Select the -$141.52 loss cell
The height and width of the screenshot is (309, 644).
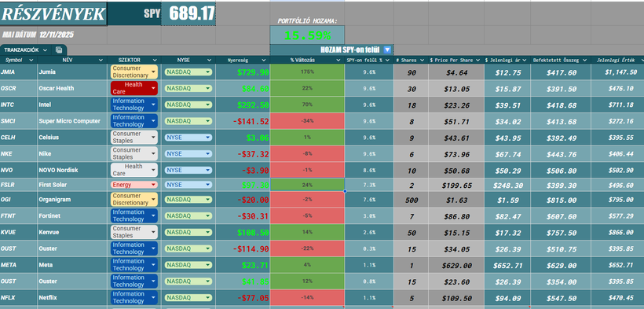pyautogui.click(x=243, y=121)
